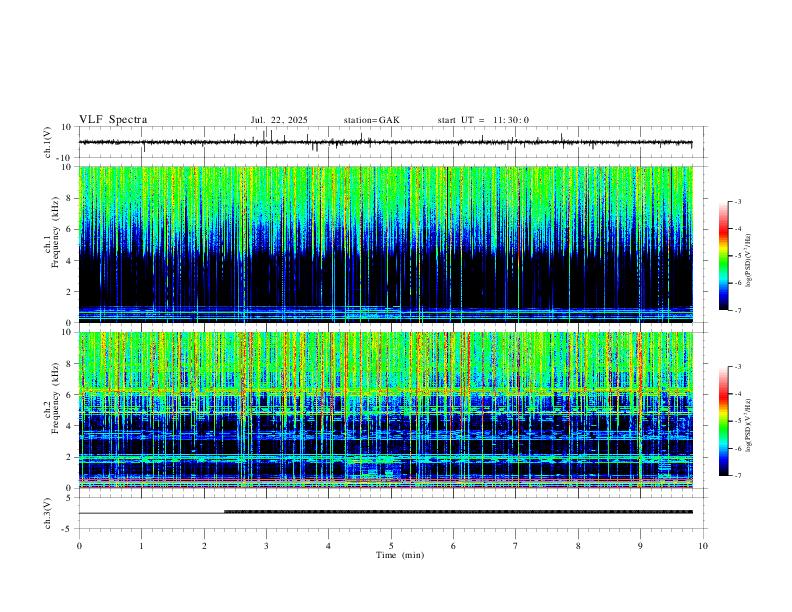Image resolution: width=792 pixels, height=612 pixels.
Task: Click the ch.1 color bar 'log(PSD)' label
Action: (x=750, y=261)
